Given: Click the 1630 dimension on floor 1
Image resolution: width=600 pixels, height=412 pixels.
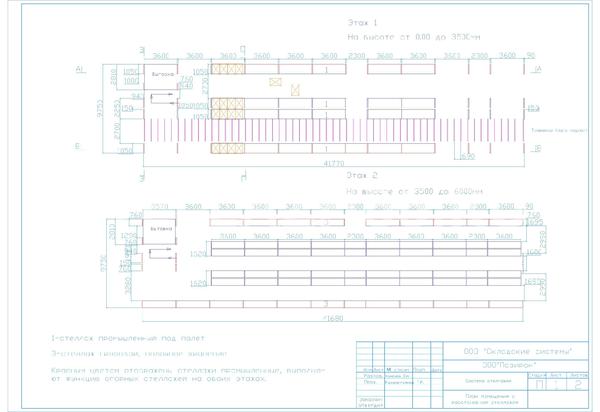Looking at the screenshot, I should tap(466, 157).
